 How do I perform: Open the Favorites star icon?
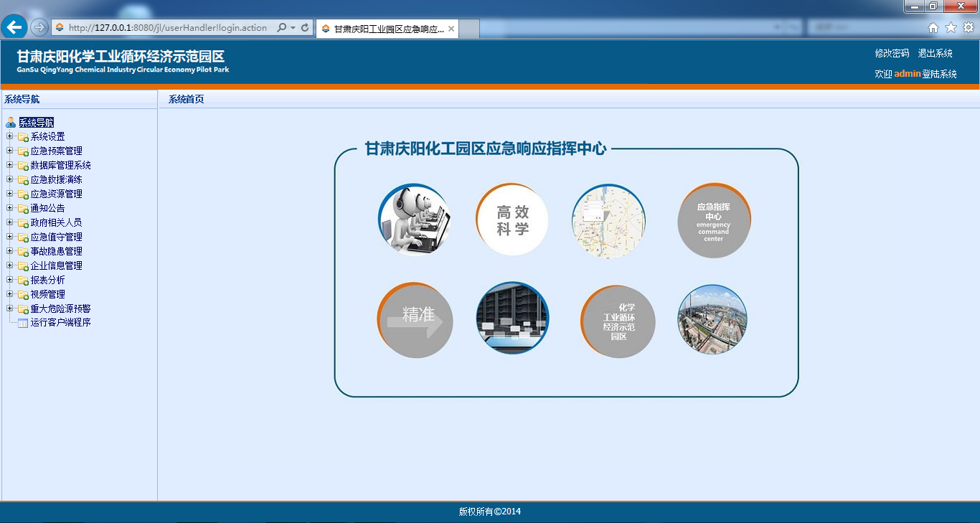point(951,27)
